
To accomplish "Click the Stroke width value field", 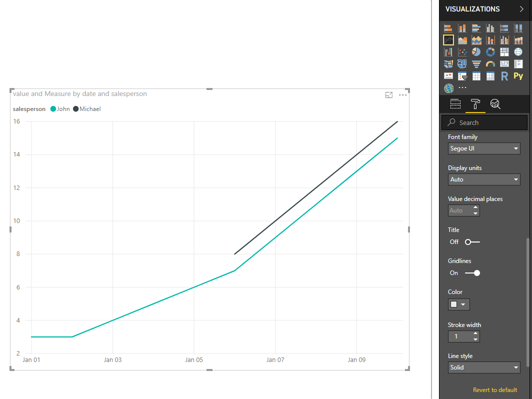I will point(459,336).
